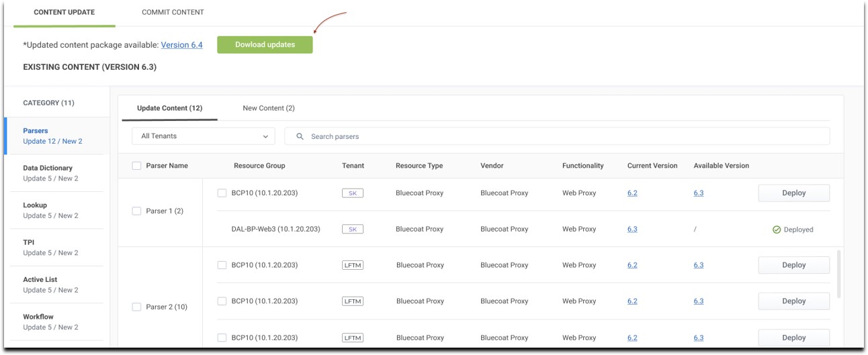Open the Version 6.4 package link
Screen dimensions: 868x355
[181, 45]
